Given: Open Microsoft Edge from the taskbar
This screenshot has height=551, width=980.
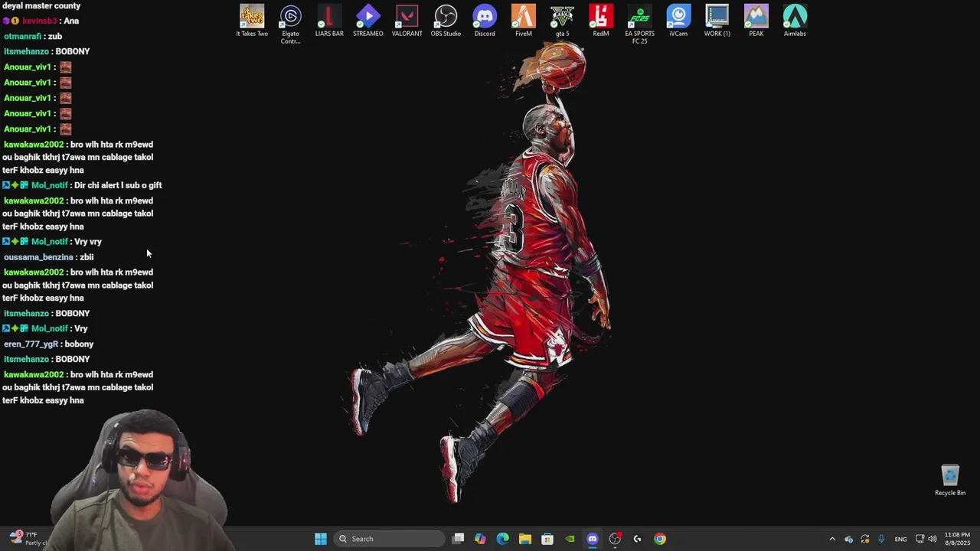Looking at the screenshot, I should [x=502, y=539].
